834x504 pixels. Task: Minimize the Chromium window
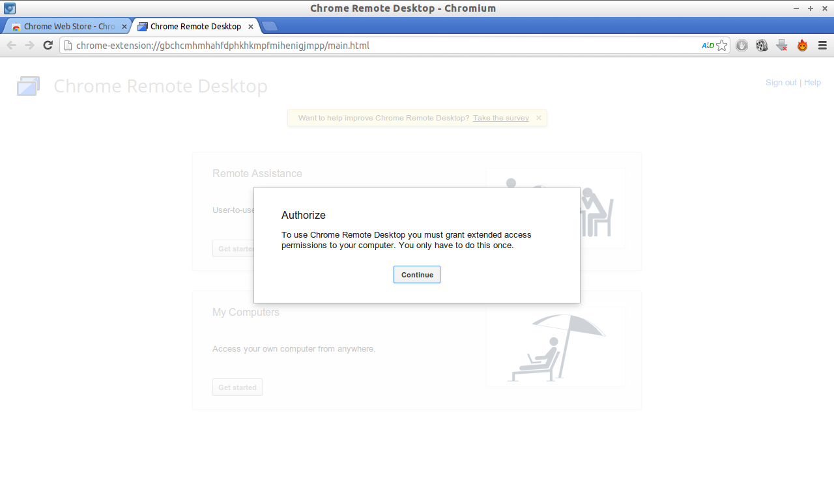pyautogui.click(x=796, y=8)
